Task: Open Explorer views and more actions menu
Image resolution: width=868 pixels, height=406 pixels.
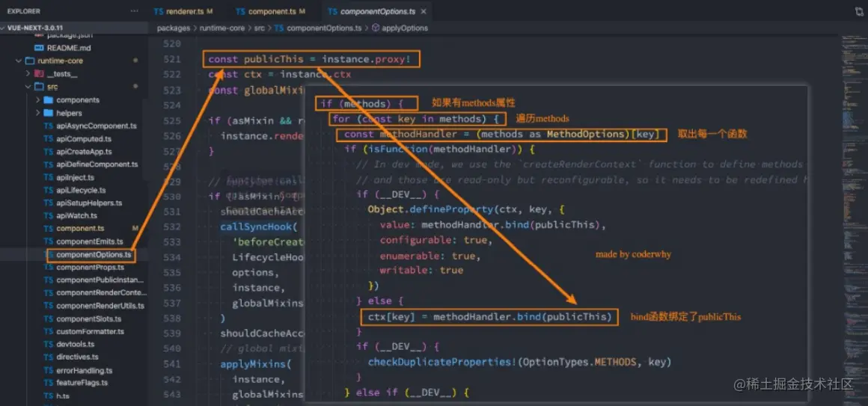Action: [135, 11]
